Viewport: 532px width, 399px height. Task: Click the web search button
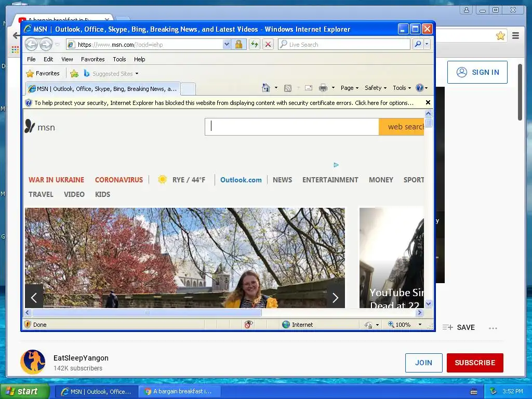click(402, 127)
